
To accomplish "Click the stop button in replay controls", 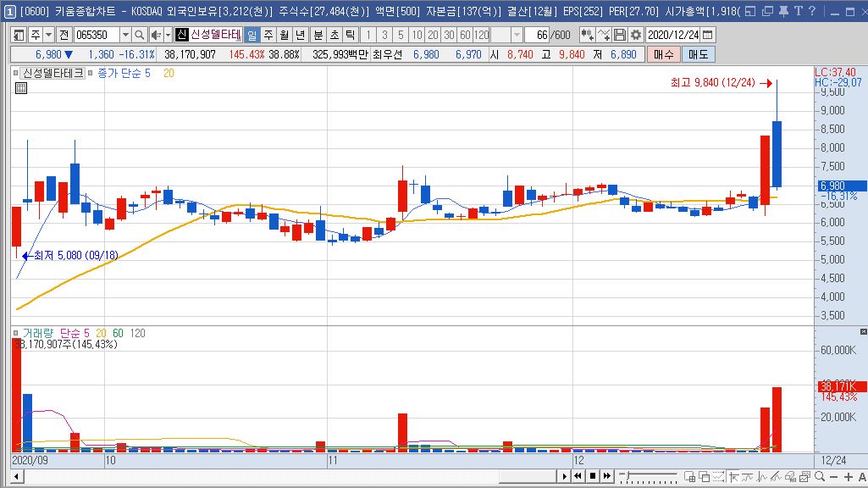I will pos(592,476).
